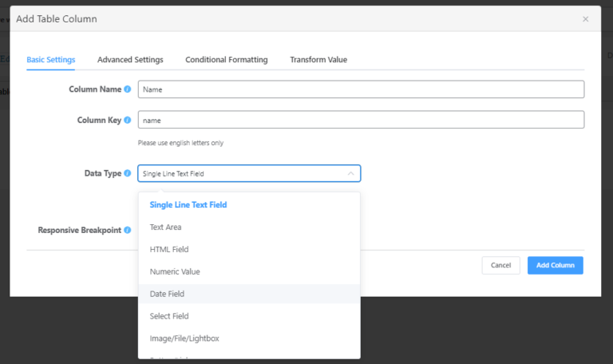This screenshot has width=613, height=364.
Task: Select Text Area from data types
Action: [166, 227]
